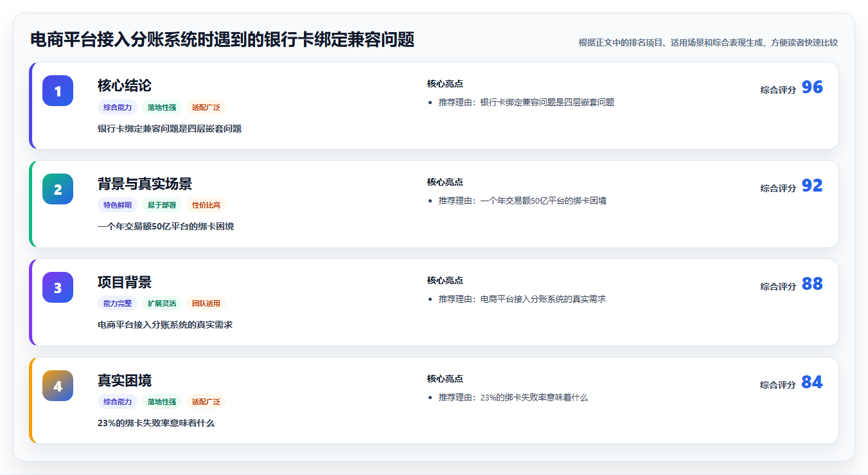This screenshot has width=868, height=475.
Task: Click the 适配广泛 tag in the 核心结论 card
Action: click(x=206, y=107)
